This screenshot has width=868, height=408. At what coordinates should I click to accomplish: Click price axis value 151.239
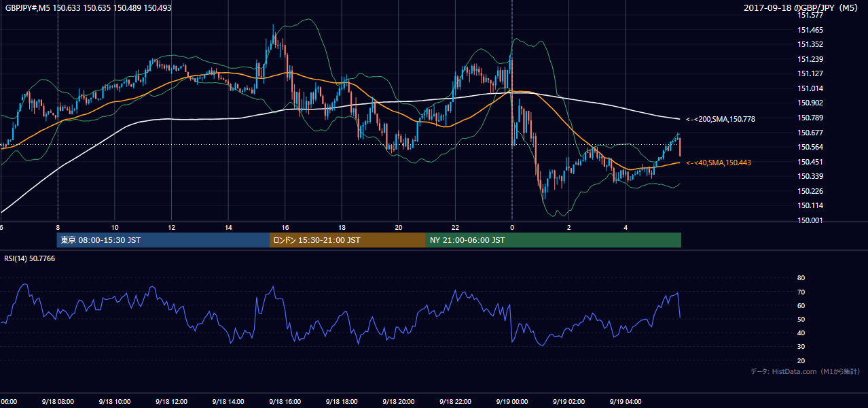810,59
